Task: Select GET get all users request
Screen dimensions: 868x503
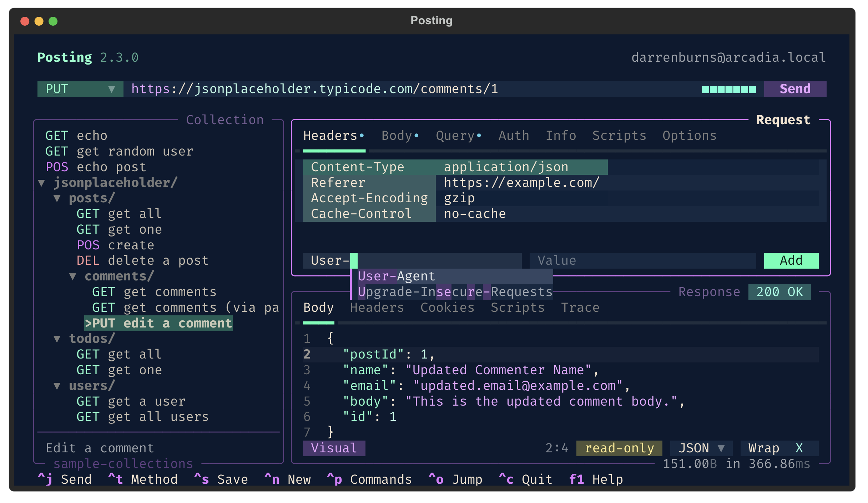Action: pos(142,417)
